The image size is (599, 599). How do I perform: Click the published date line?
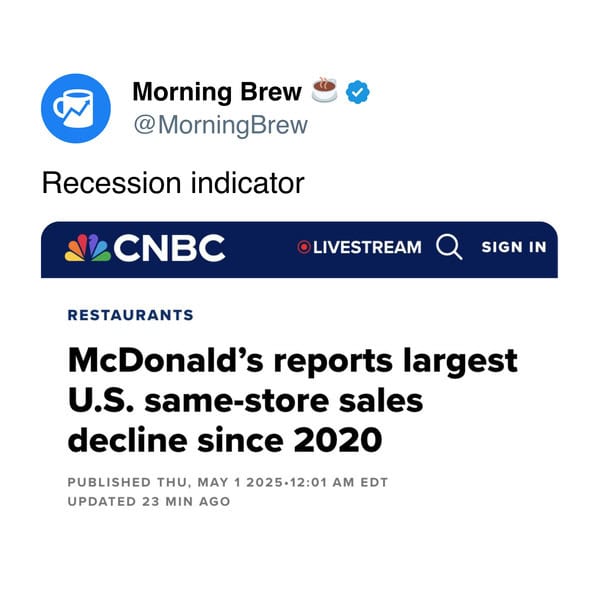pos(228,482)
